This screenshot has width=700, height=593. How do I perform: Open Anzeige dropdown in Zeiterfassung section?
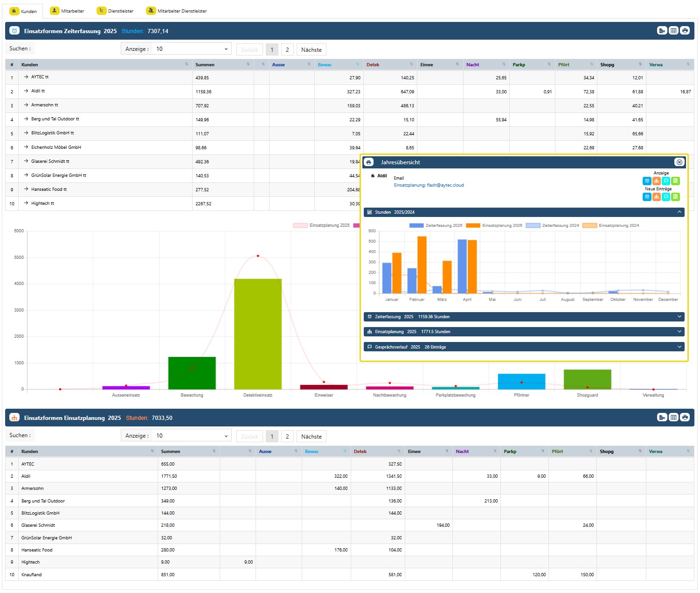(x=192, y=49)
